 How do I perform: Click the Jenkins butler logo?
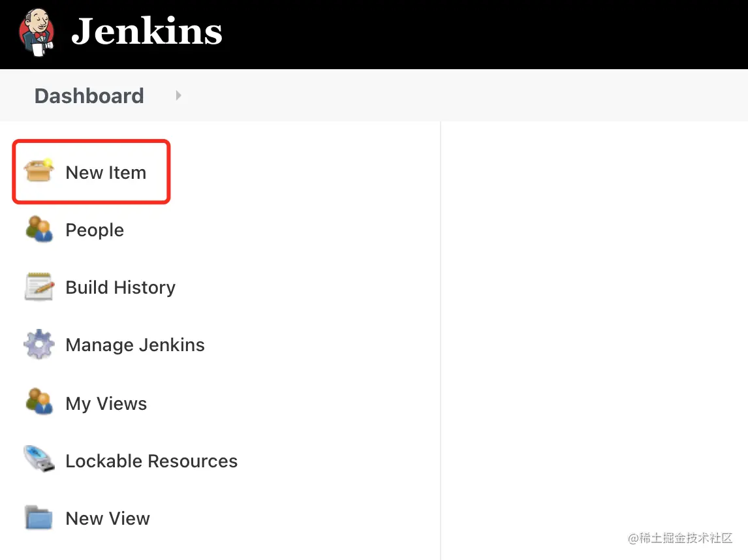(x=37, y=33)
